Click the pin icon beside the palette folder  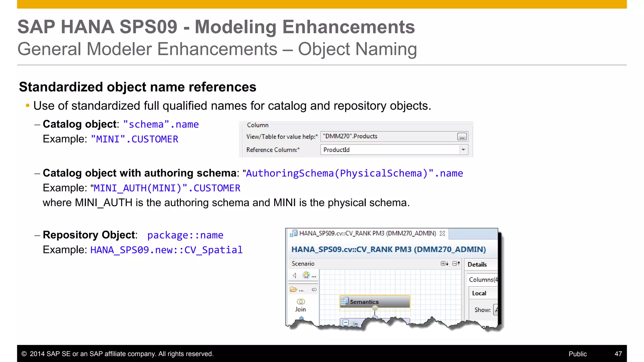[314, 289]
